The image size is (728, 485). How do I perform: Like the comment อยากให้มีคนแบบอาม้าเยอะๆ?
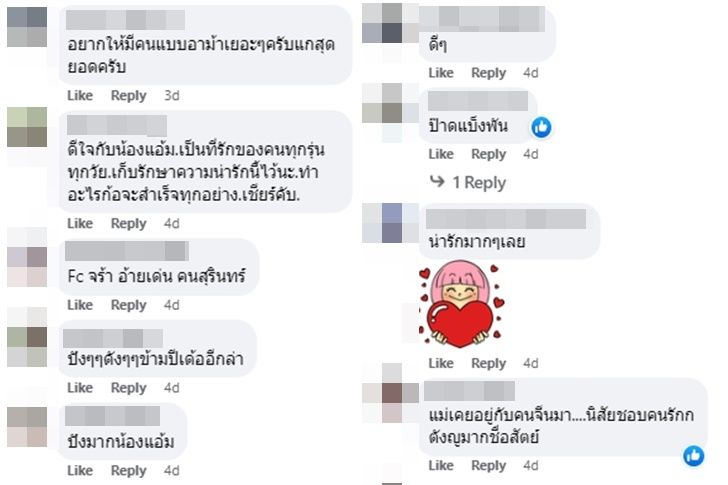80,96
